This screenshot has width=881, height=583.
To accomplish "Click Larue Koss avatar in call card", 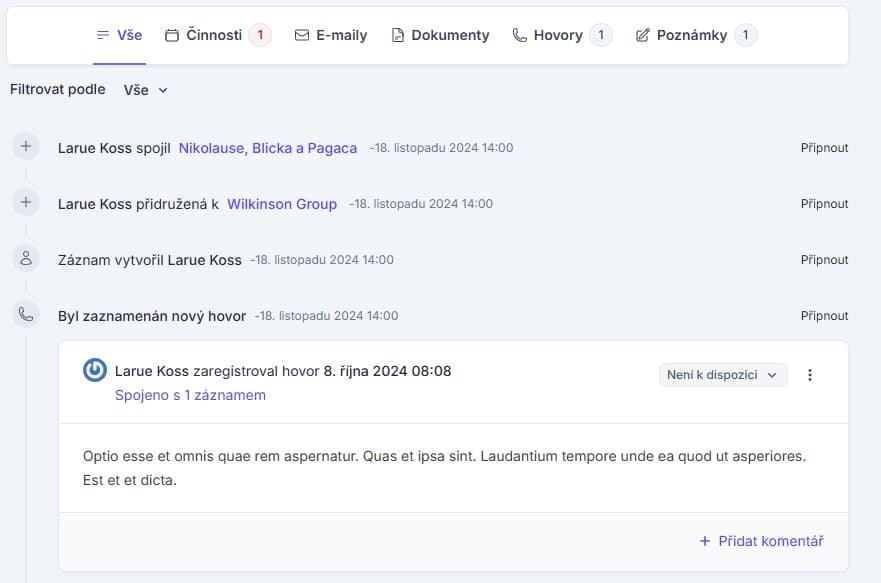I will coord(95,371).
